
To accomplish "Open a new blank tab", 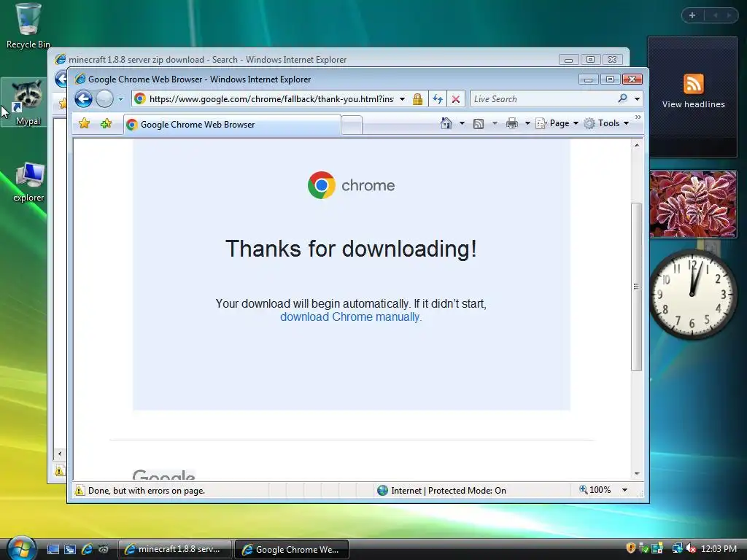I will [352, 125].
